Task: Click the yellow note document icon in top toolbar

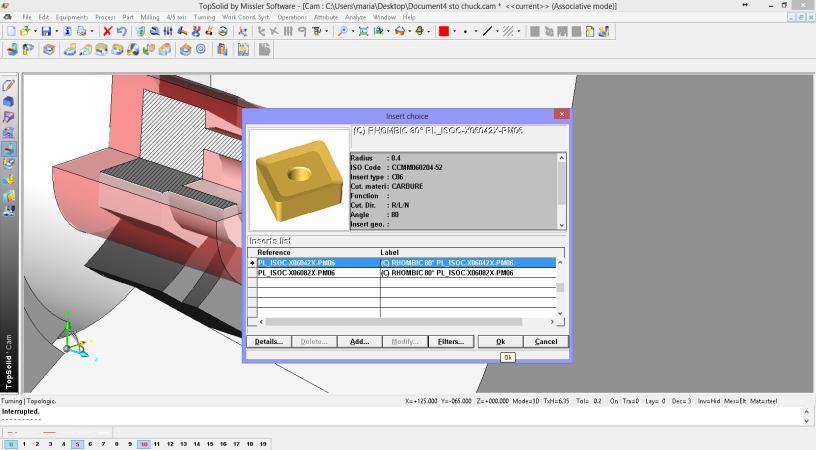Action: coord(590,32)
